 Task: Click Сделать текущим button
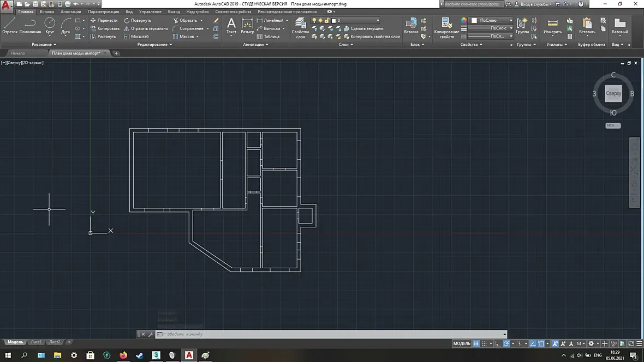[x=363, y=28]
